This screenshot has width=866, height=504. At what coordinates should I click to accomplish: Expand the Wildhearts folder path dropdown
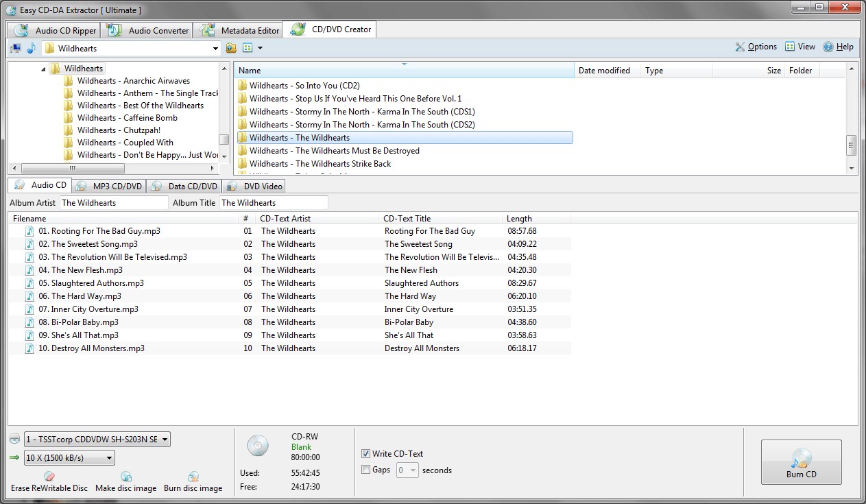pos(215,49)
